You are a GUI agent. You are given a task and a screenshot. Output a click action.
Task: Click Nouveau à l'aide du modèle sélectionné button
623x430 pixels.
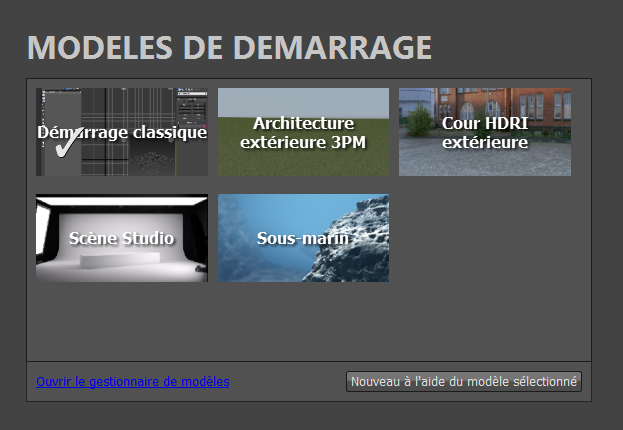[x=464, y=382]
